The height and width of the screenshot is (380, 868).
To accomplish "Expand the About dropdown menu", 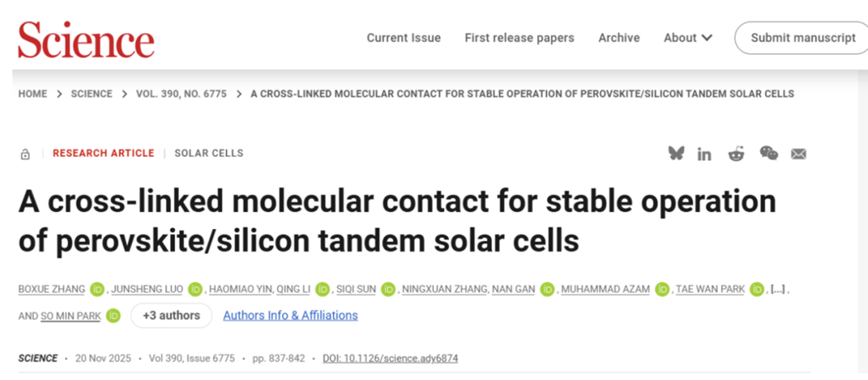I will click(x=688, y=38).
